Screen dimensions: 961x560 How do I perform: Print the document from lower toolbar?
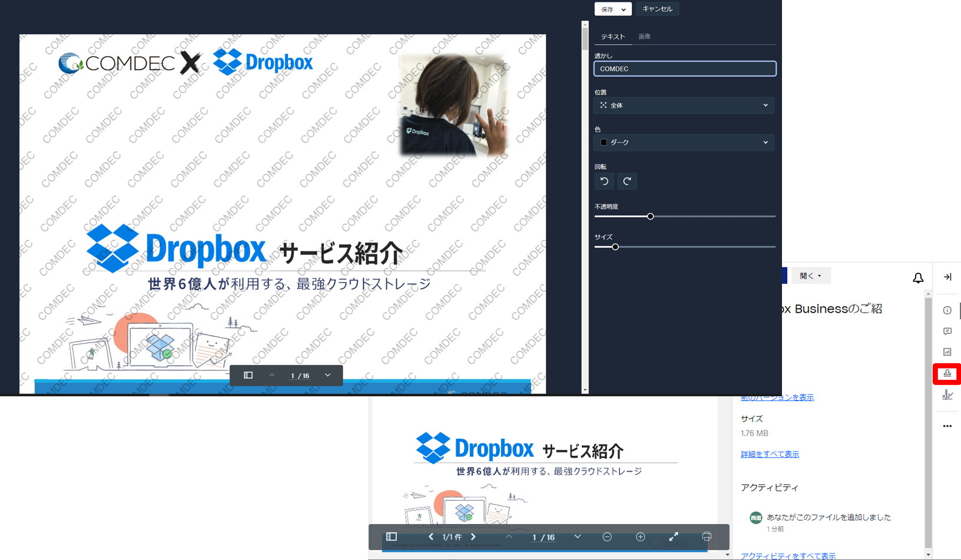[x=707, y=537]
